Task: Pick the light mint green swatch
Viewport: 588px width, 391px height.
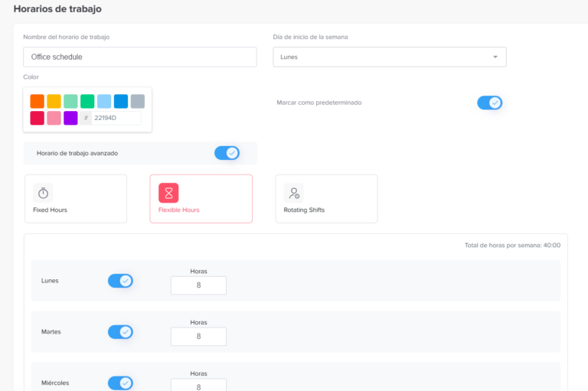Action: tap(70, 101)
